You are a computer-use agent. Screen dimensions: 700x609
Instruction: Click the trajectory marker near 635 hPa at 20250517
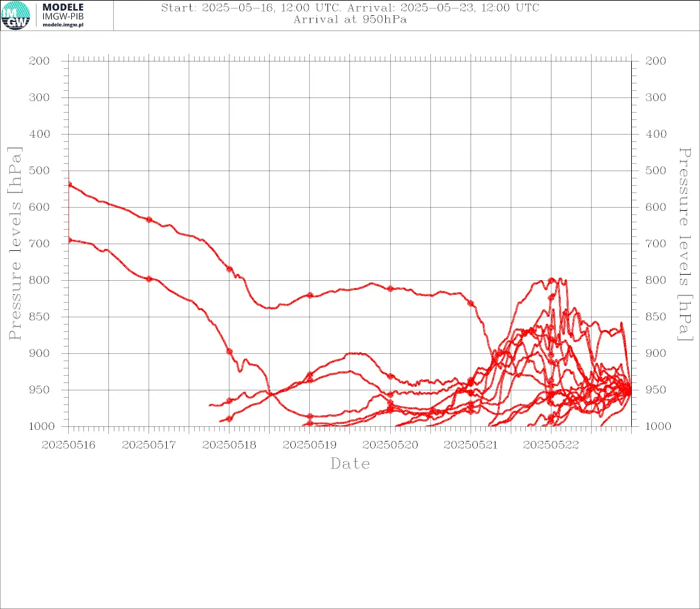[149, 220]
